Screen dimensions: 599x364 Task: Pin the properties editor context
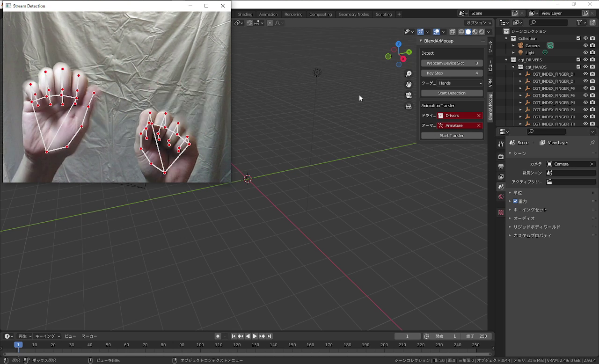pos(592,143)
